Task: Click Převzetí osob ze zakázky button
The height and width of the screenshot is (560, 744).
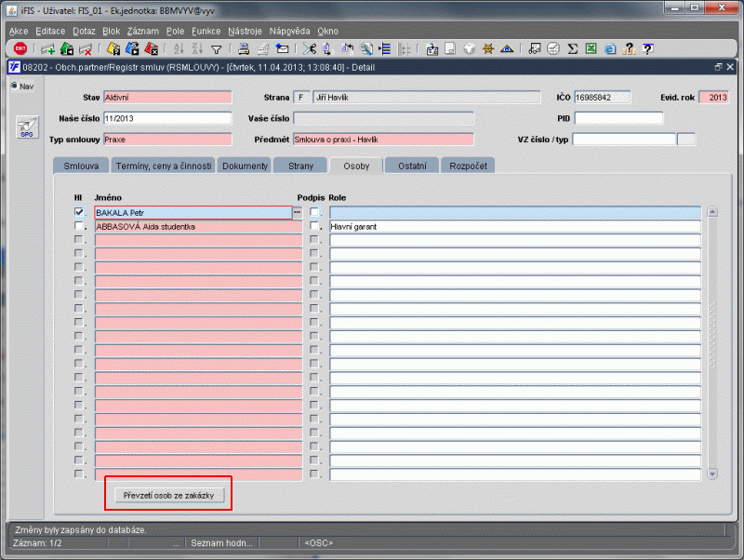Action: pyautogui.click(x=168, y=495)
